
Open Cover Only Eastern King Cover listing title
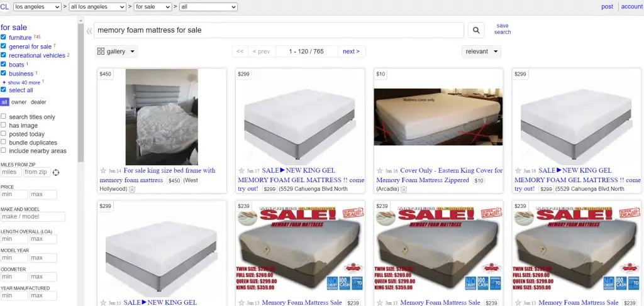click(x=439, y=175)
